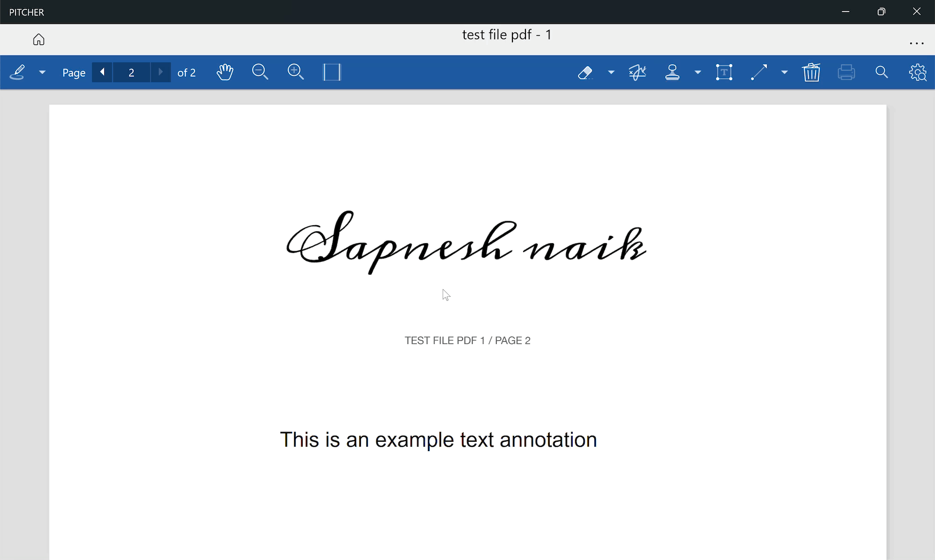
Task: Go to the previous page arrow
Action: click(x=102, y=72)
